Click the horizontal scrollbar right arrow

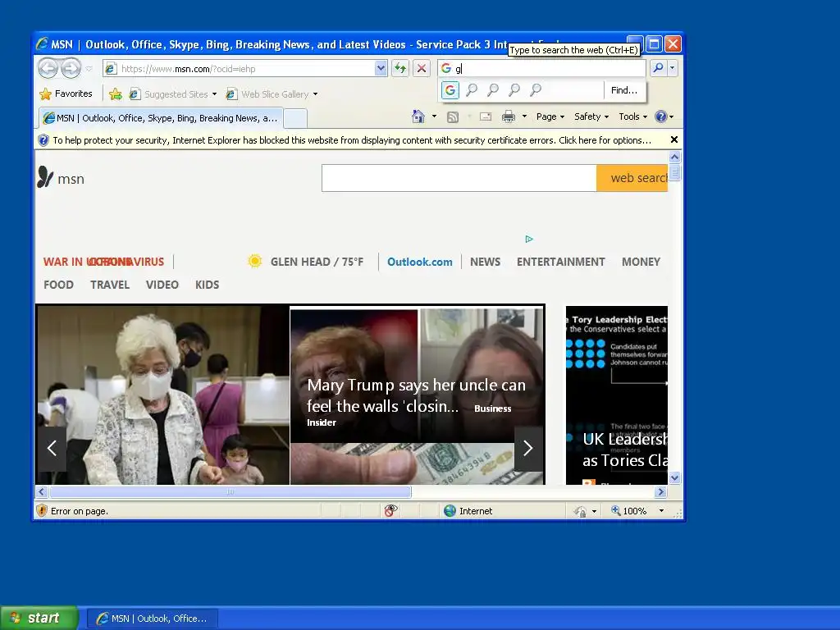pos(661,492)
